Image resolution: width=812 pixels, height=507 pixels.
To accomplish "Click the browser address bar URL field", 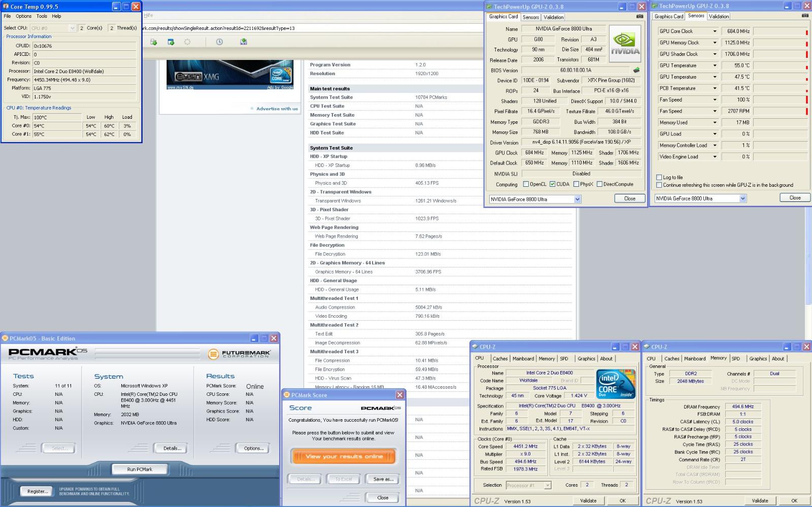I will (312, 28).
